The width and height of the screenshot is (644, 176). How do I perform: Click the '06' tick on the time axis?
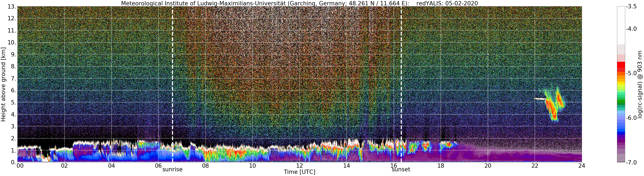point(159,166)
